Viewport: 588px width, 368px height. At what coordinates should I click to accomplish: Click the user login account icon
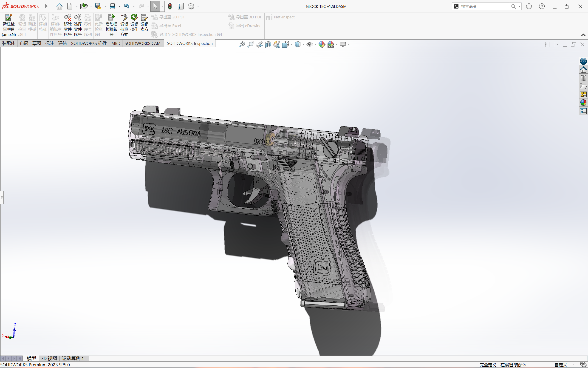529,6
